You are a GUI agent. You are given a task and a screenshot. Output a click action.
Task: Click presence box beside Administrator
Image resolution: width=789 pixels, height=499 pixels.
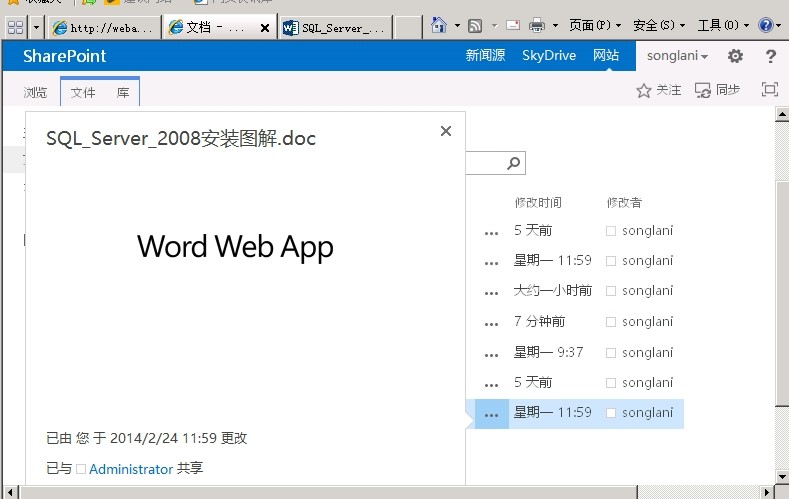(x=81, y=469)
